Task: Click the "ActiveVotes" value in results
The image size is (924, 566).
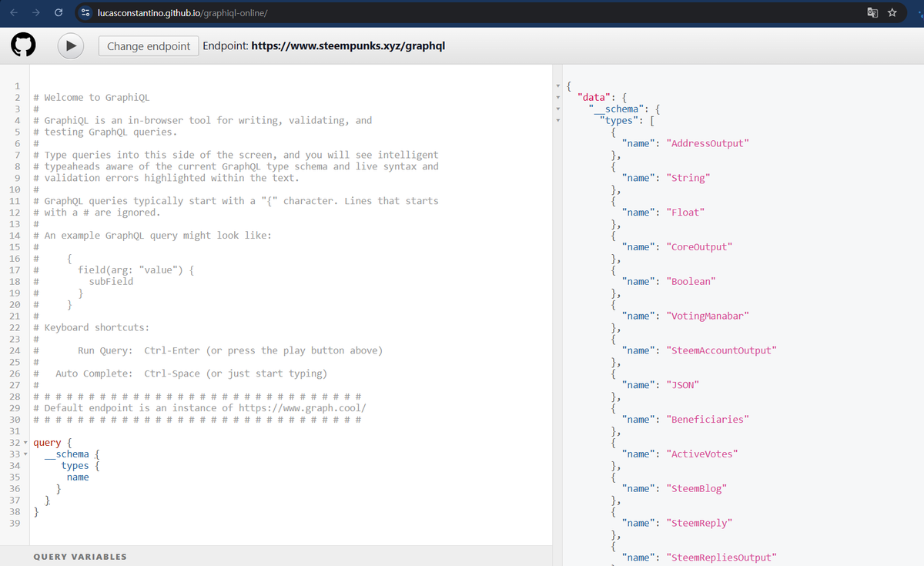Action: pos(702,454)
